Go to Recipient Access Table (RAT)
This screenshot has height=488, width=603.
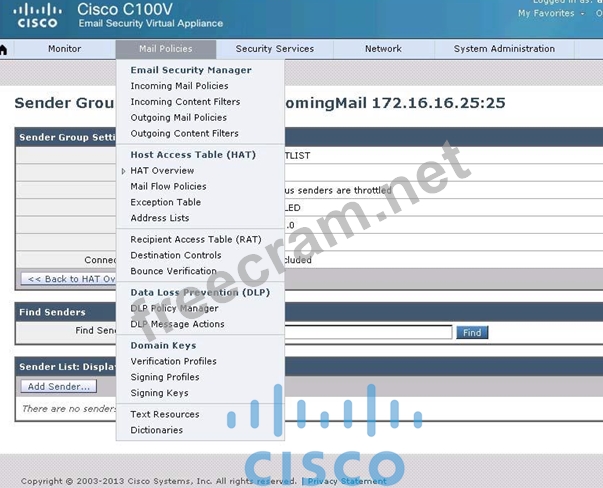point(195,240)
